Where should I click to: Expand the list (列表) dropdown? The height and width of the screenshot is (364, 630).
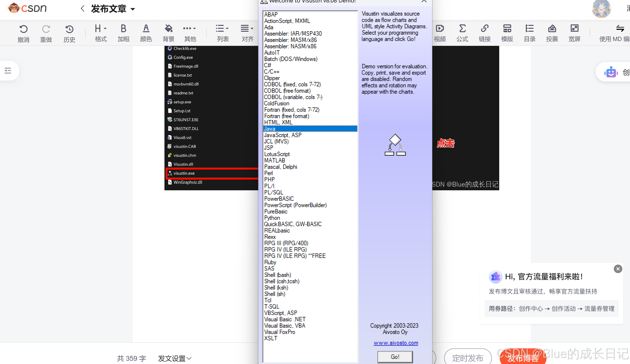tap(222, 29)
